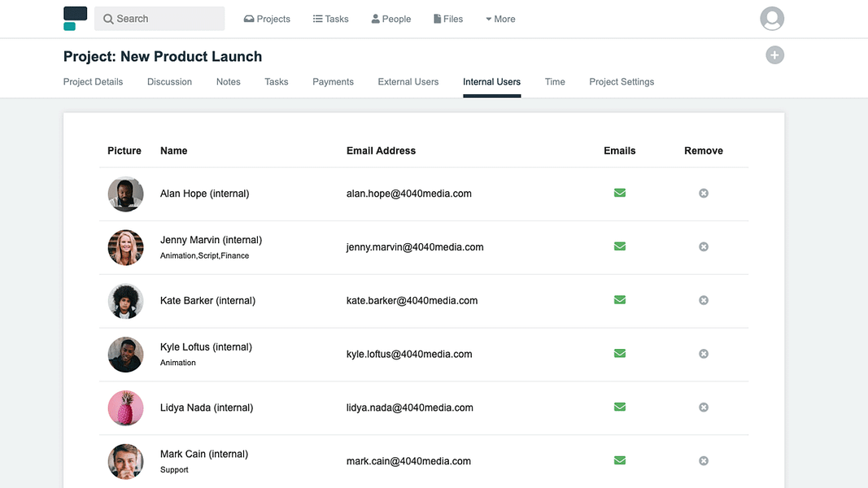Select the Internal Users tab
Screen dimensions: 868x488
pos(491,82)
